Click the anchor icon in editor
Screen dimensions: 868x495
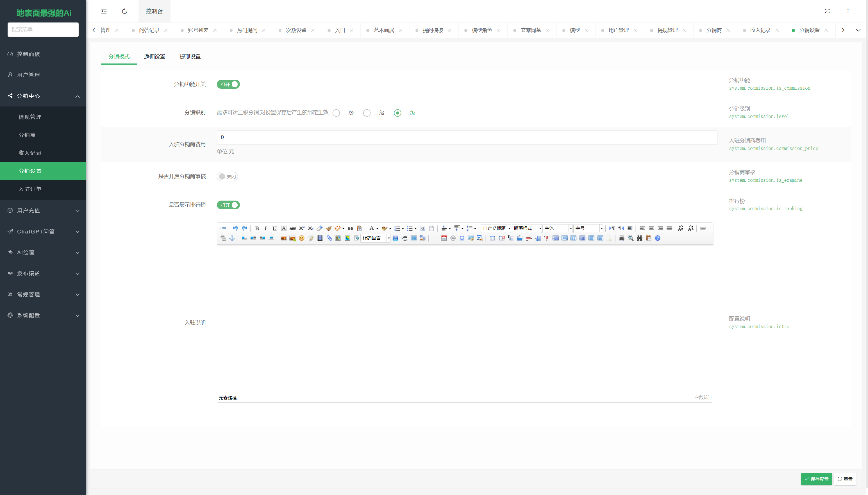pos(232,238)
